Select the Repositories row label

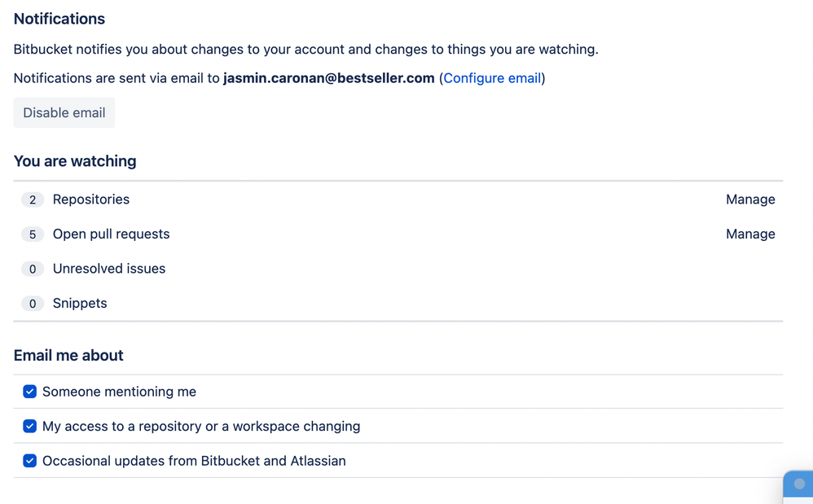point(91,199)
